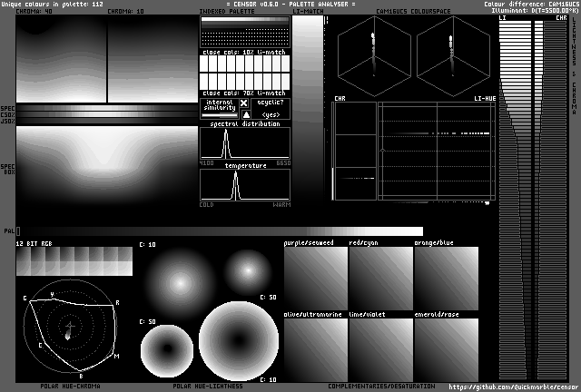This screenshot has width=581, height=392.
Task: Select the emerald/rose complementary swatch
Action: (446, 348)
